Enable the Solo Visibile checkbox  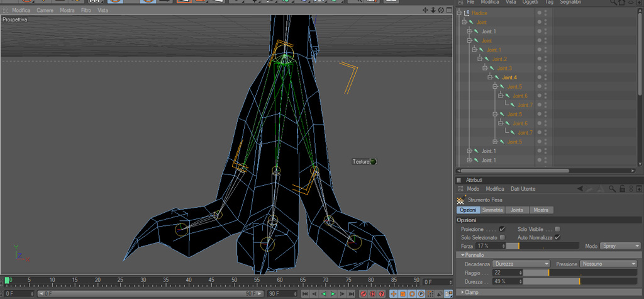click(x=557, y=229)
